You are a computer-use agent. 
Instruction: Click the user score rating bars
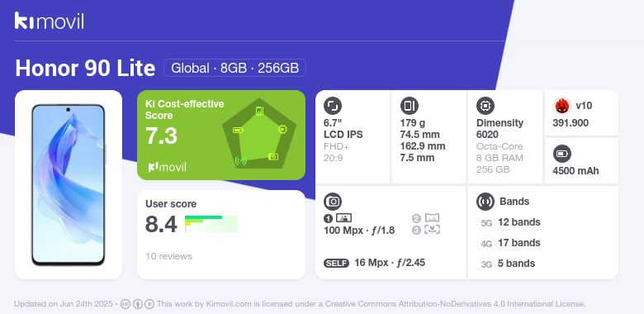click(211, 224)
